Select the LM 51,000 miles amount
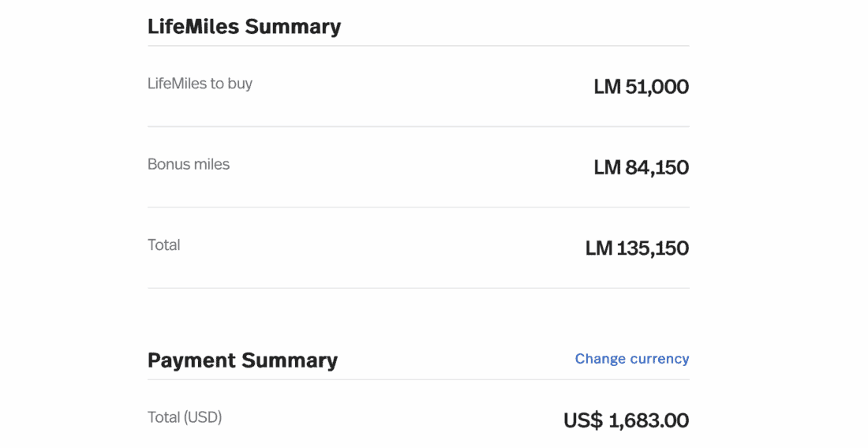Viewport: 868px width, 448px height. [641, 87]
